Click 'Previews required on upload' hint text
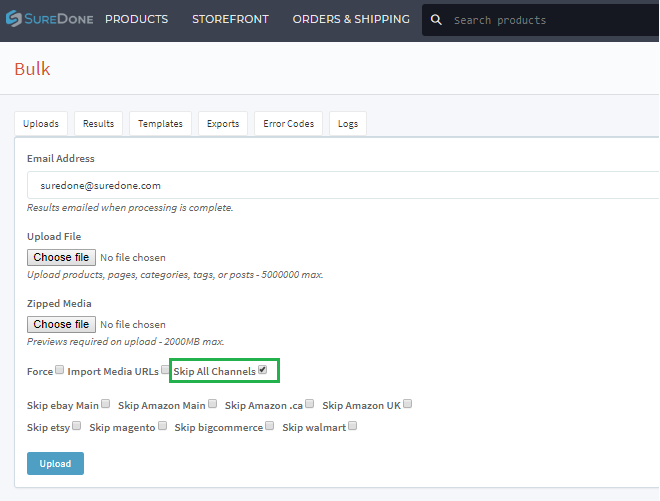660x501 pixels. point(125,341)
